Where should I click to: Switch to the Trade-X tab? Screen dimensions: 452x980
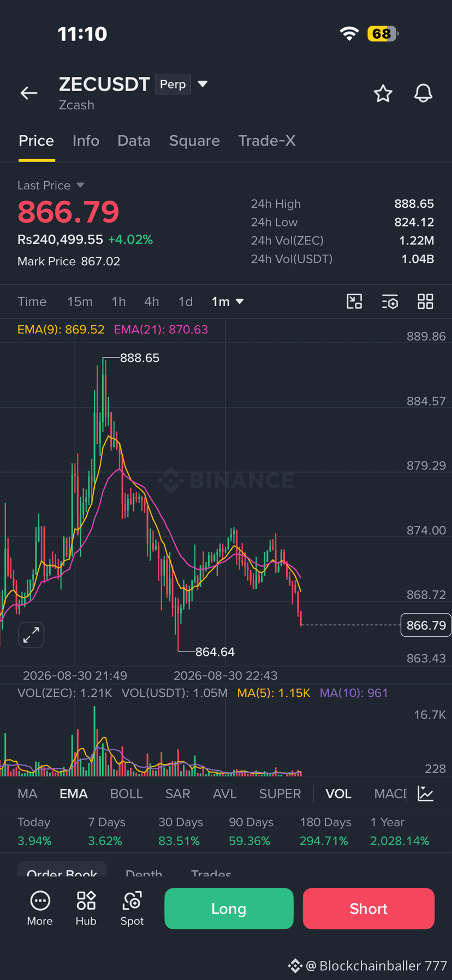point(267,141)
